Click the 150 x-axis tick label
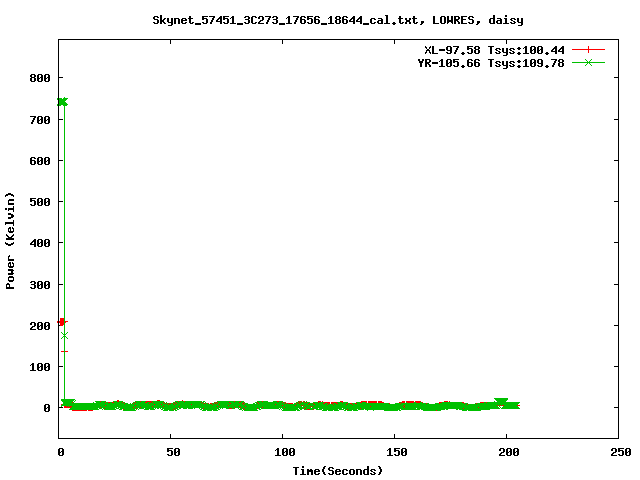The image size is (640, 480). click(x=397, y=452)
